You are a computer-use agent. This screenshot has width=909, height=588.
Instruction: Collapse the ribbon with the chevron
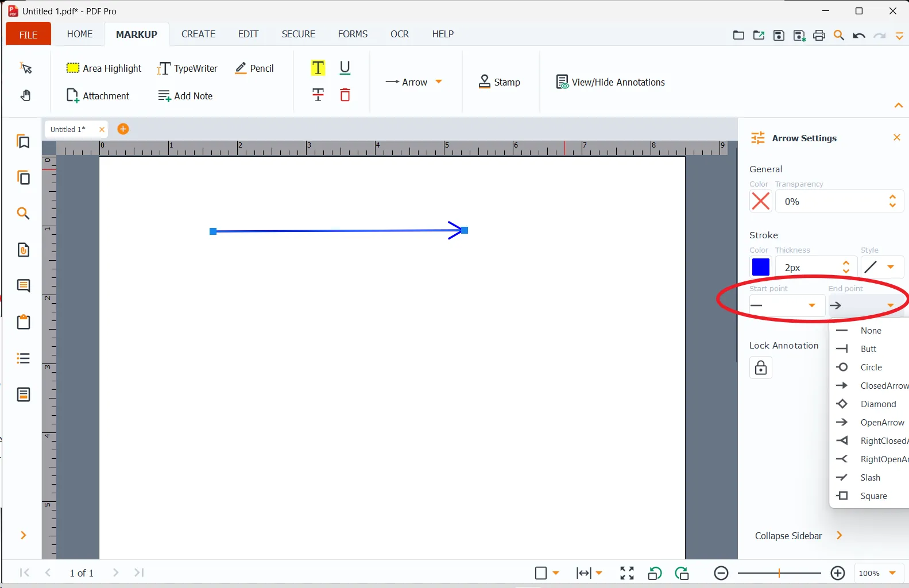pos(899,106)
